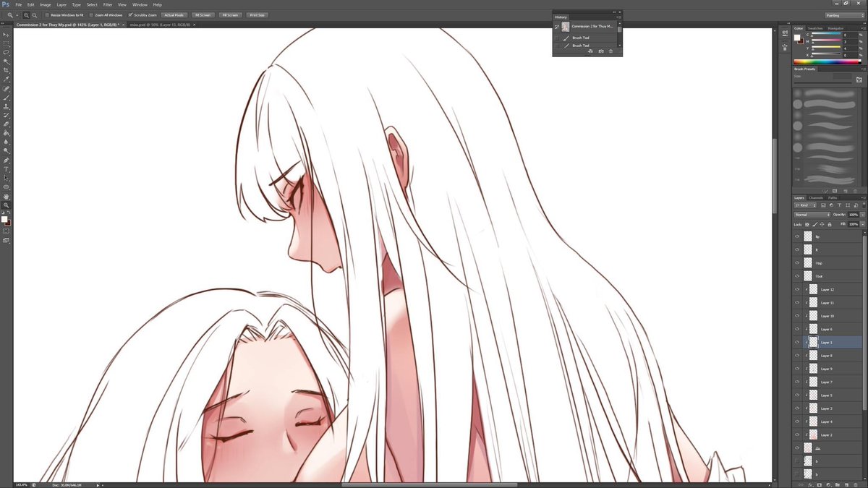The image size is (868, 488).
Task: Click the Print Size button
Action: tap(257, 14)
